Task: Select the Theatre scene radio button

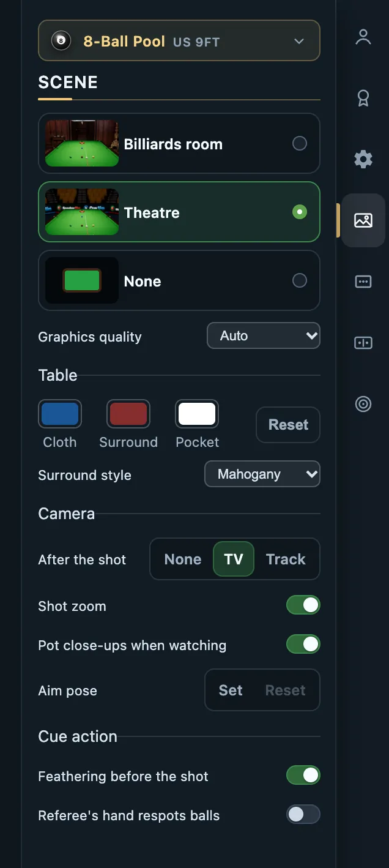Action: (x=300, y=212)
